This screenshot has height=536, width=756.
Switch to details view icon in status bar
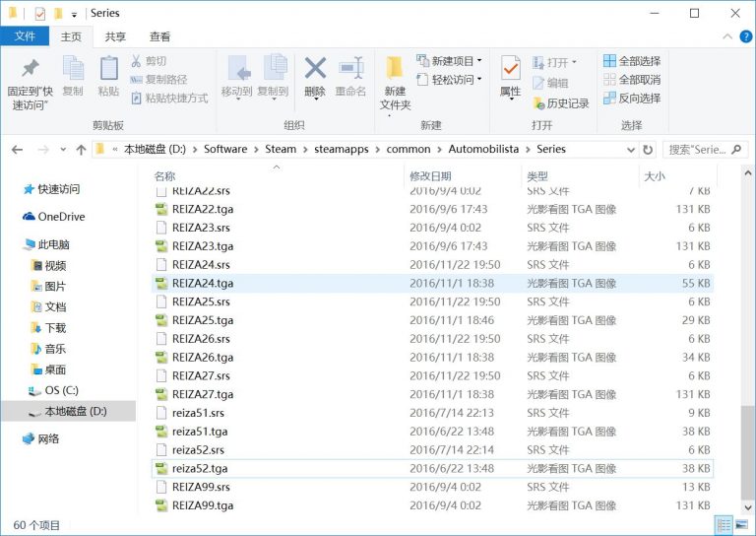(x=724, y=525)
